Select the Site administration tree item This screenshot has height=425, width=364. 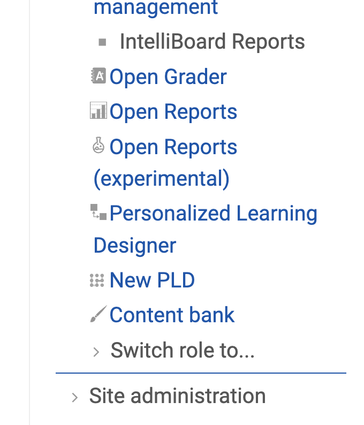pyautogui.click(x=177, y=396)
